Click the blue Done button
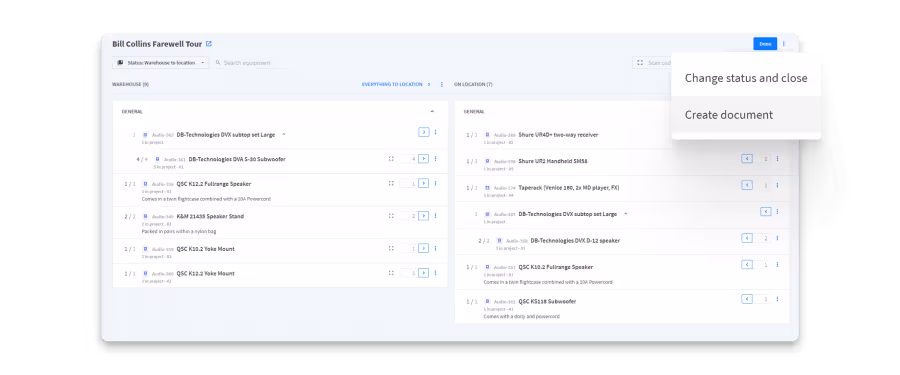This screenshot has height=375, width=900. click(x=765, y=44)
